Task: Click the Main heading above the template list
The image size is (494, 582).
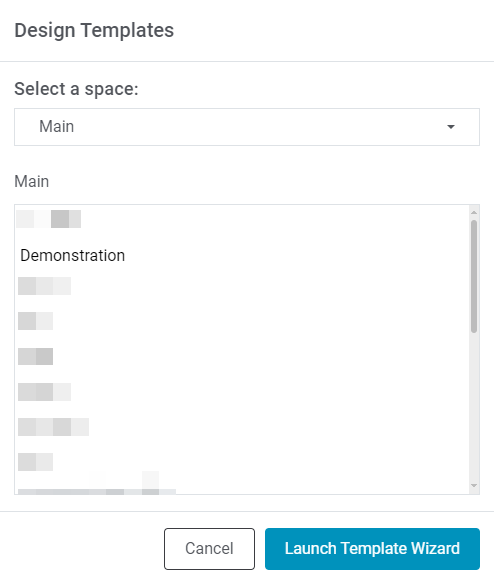Action: [x=32, y=182]
